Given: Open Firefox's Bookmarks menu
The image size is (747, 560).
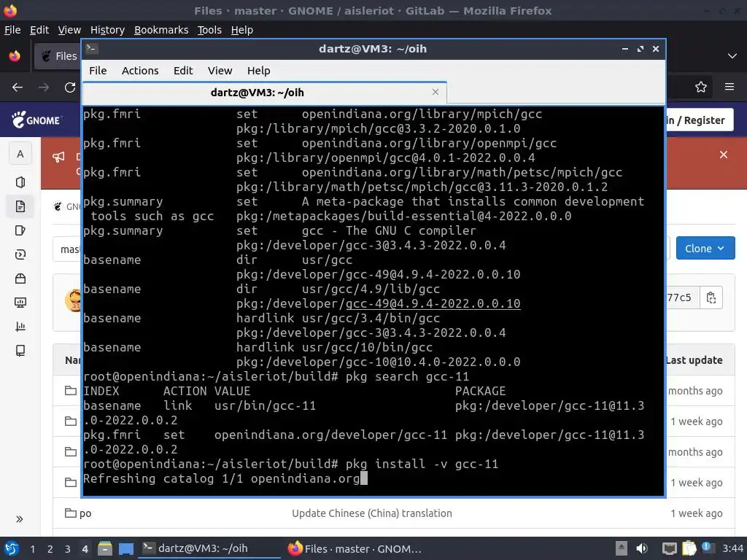Looking at the screenshot, I should point(161,30).
